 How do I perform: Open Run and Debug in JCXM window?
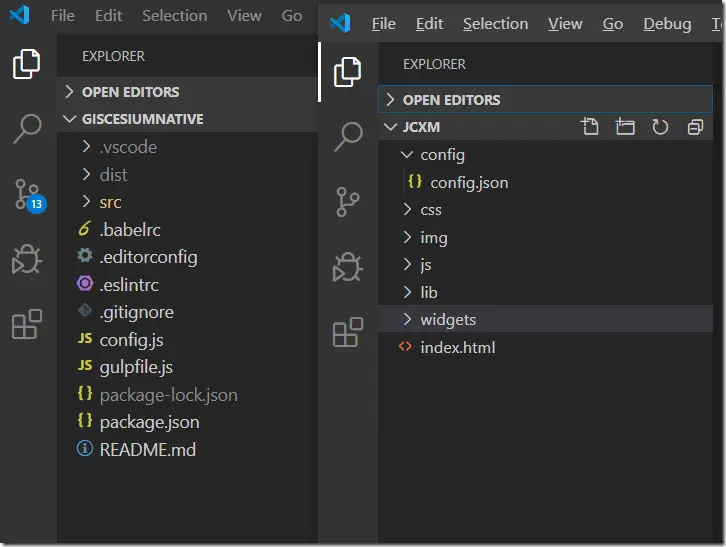tap(347, 266)
